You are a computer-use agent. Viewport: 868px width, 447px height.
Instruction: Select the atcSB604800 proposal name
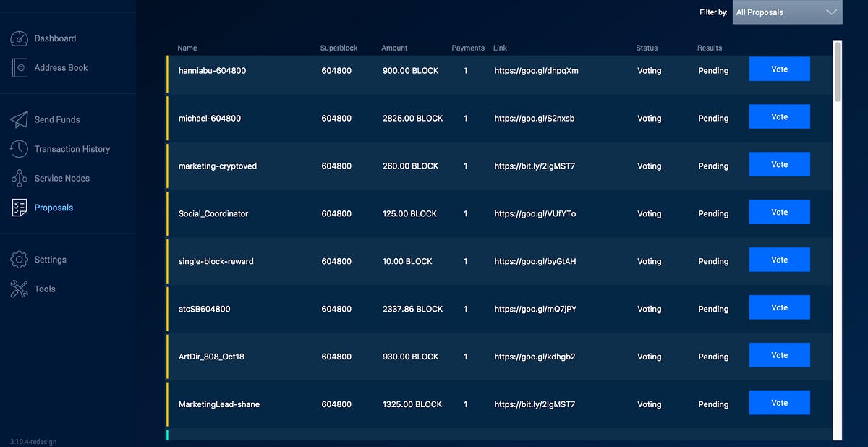pyautogui.click(x=205, y=310)
